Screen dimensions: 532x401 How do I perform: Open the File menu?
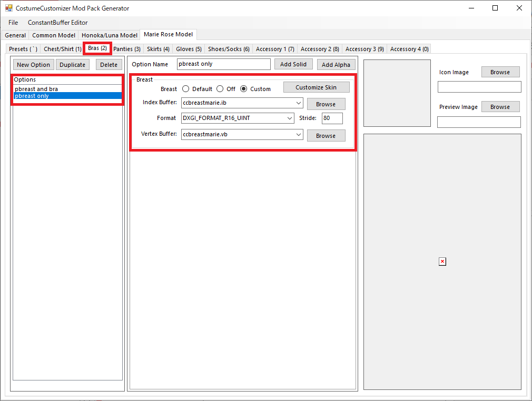(13, 23)
